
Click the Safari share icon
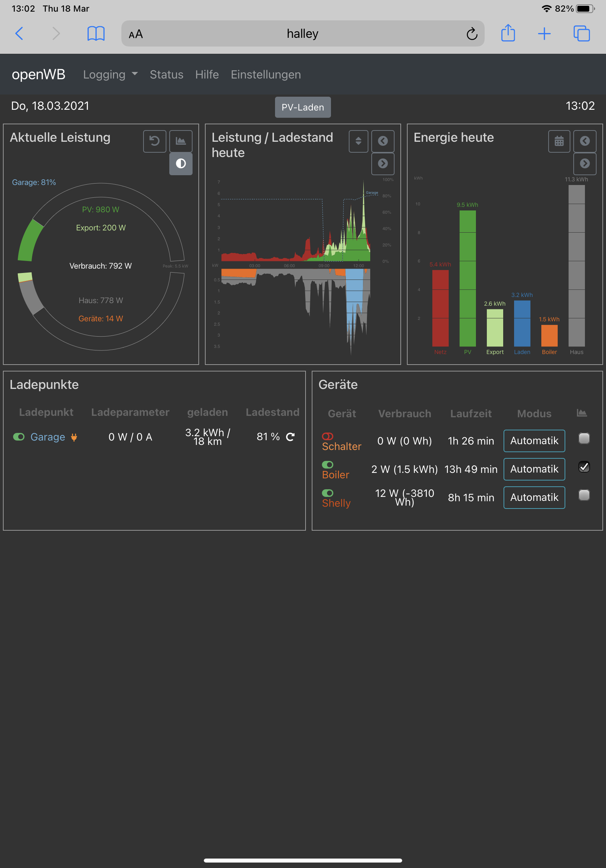(508, 34)
